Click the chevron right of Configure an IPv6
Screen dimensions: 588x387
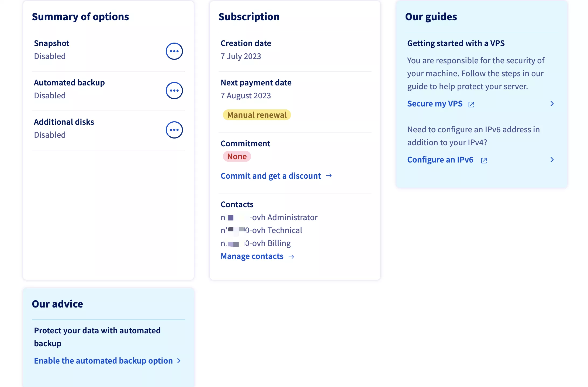pos(552,160)
